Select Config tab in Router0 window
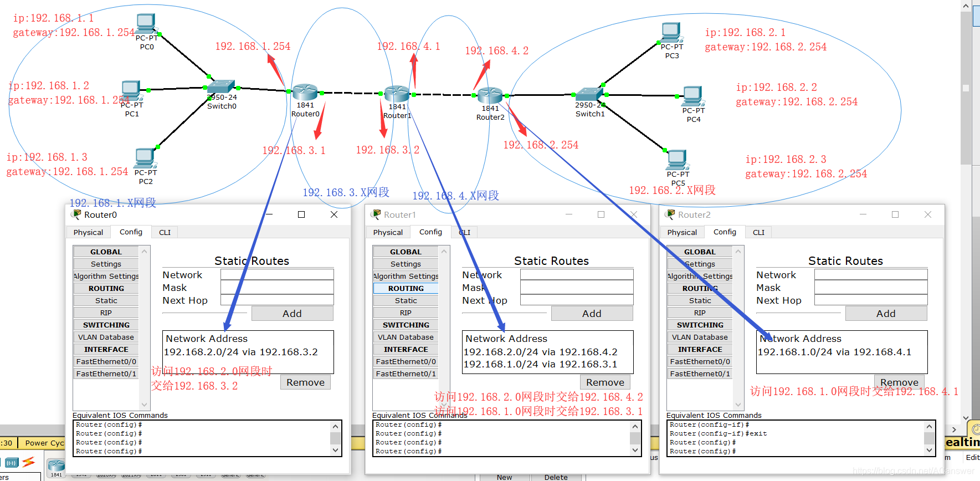 click(x=131, y=232)
